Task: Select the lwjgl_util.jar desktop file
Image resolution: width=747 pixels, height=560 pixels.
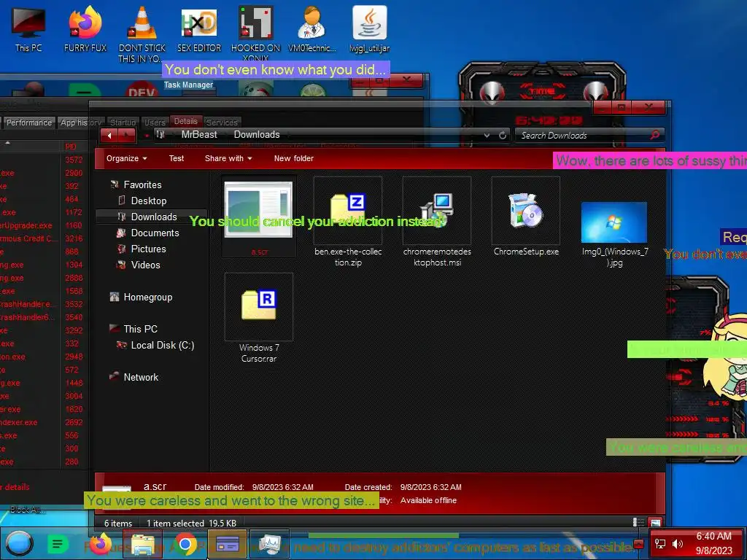Action: click(369, 28)
